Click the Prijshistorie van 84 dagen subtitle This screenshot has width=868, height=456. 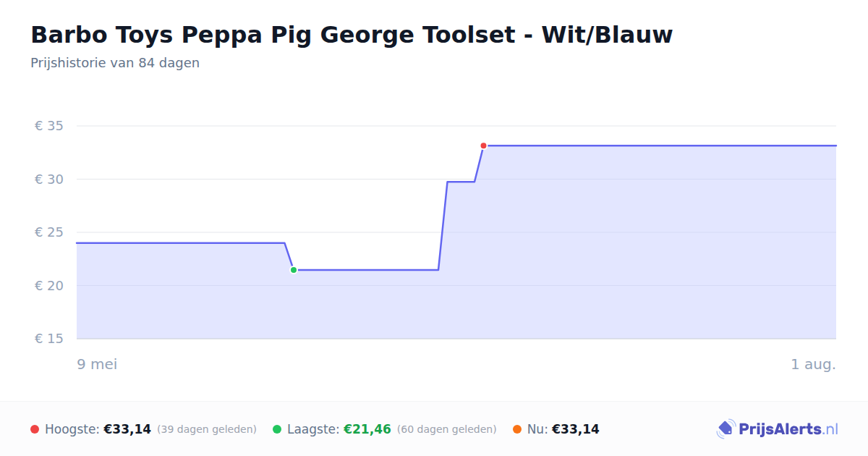[x=115, y=63]
